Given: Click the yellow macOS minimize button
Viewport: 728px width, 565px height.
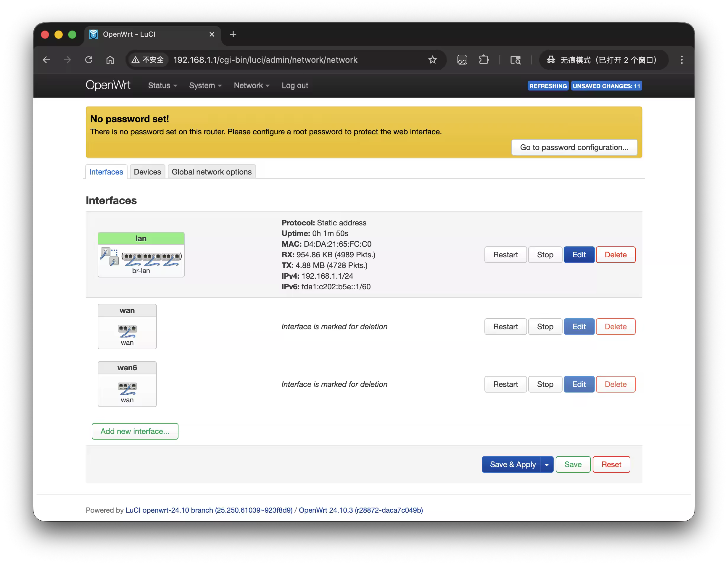Looking at the screenshot, I should click(59, 34).
